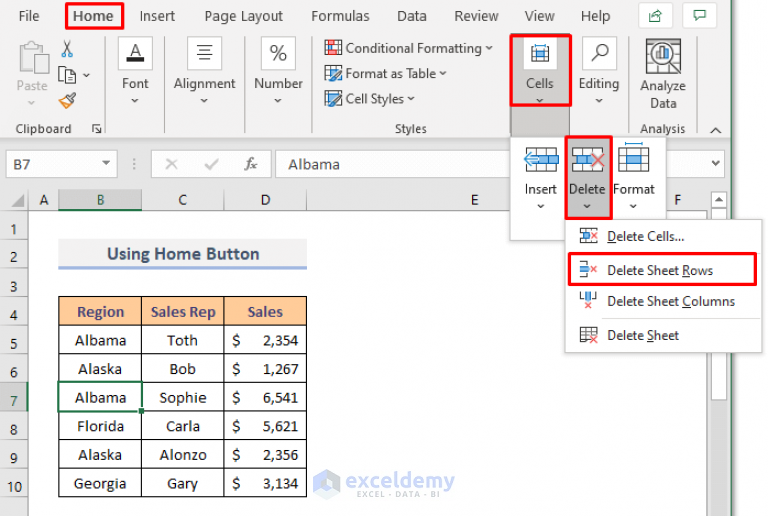Screen dimensions: 768x516
Task: Expand the Conditional Formatting dropdown
Action: point(489,48)
